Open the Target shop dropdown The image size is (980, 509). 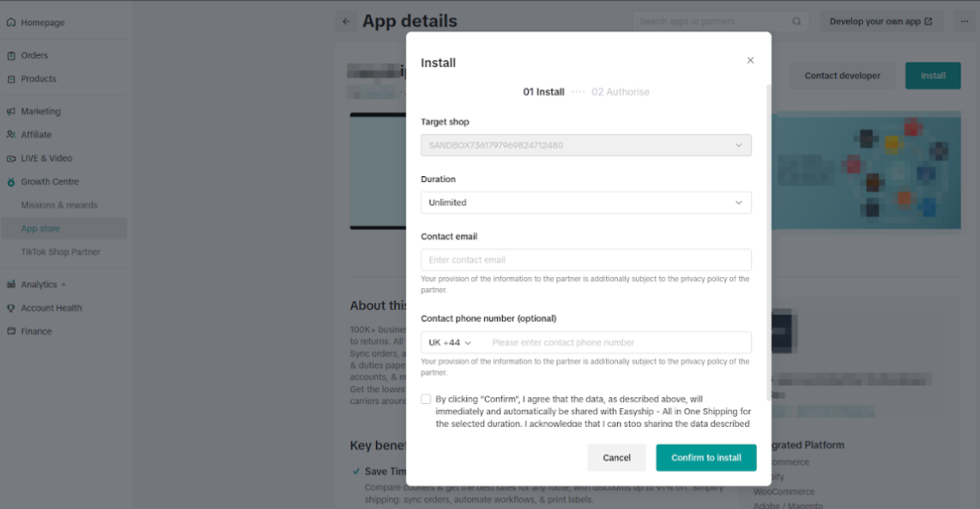coord(587,145)
